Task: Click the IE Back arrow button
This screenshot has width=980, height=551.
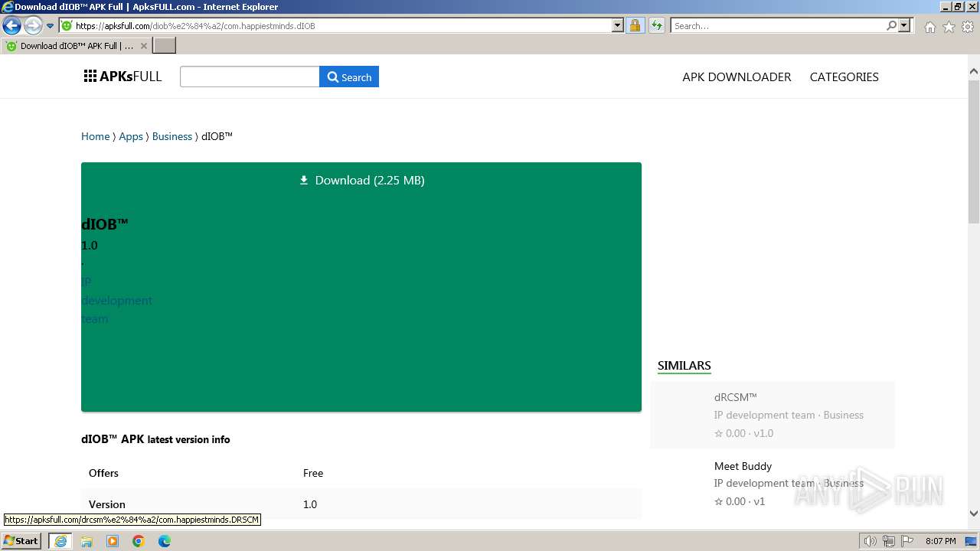Action: pos(11,26)
